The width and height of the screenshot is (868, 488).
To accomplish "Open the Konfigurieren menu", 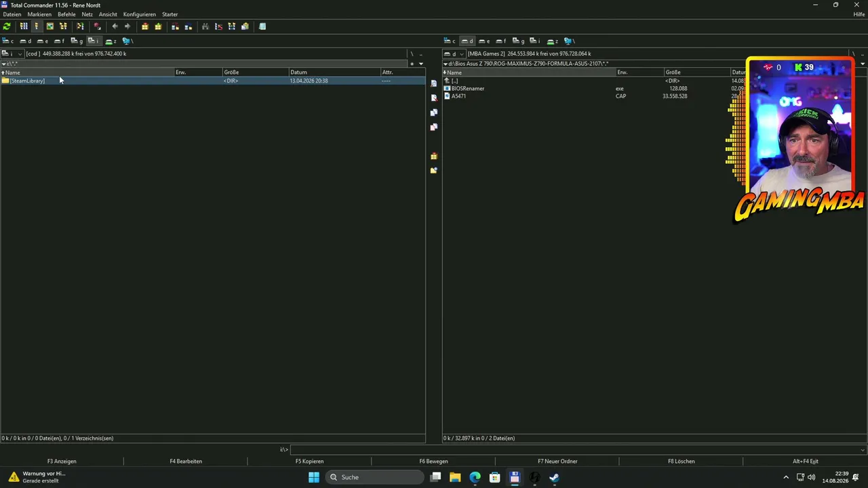I will pyautogui.click(x=140, y=14).
